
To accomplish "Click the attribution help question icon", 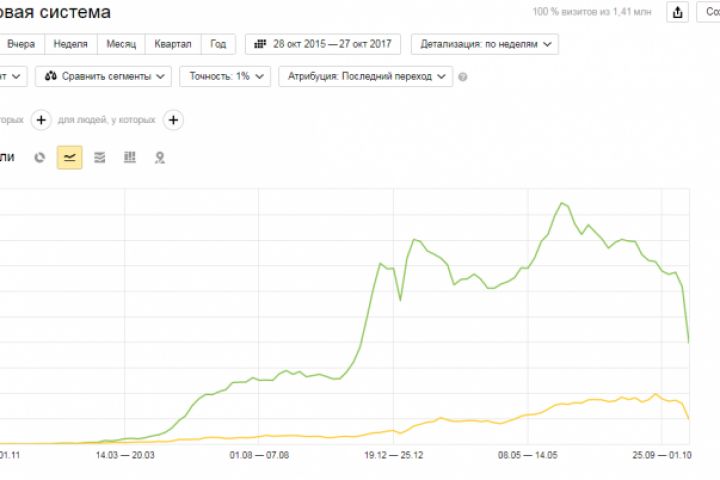I will coord(463,77).
